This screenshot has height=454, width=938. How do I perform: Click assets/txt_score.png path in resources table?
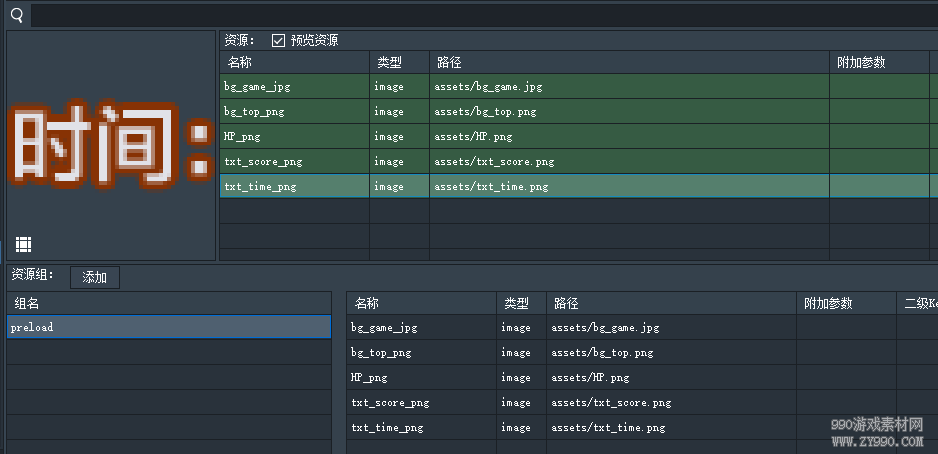(494, 162)
